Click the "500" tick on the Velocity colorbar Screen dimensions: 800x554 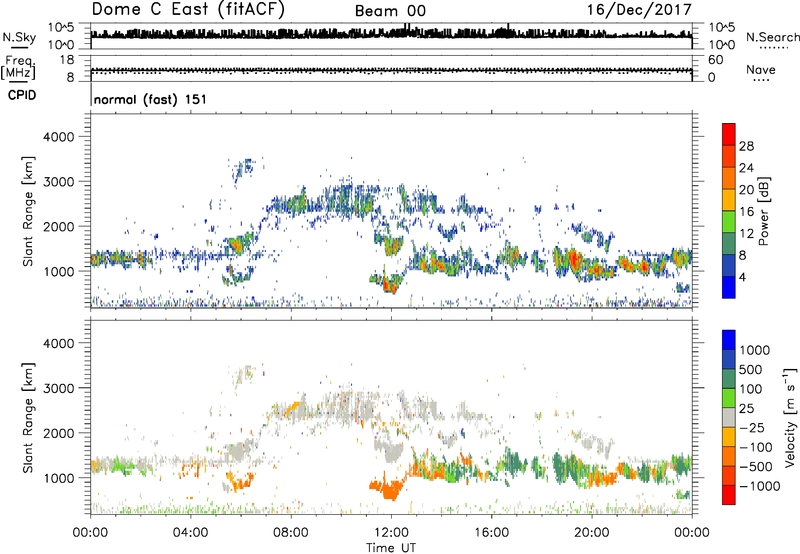click(751, 370)
